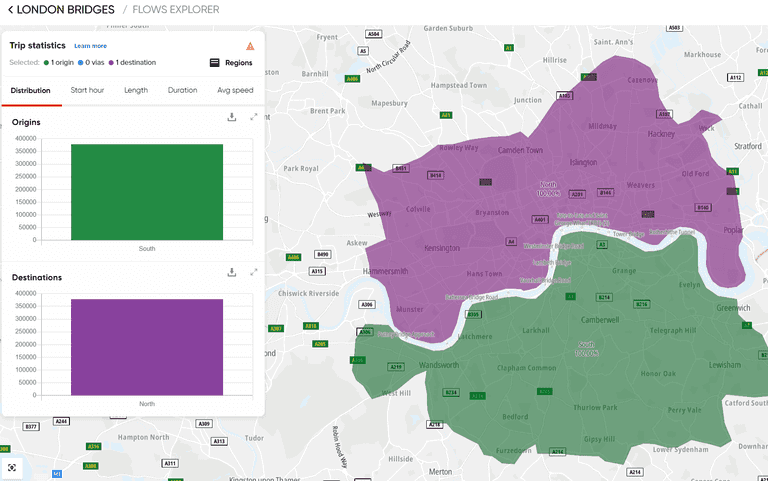Download the Destinations chart data
The image size is (768, 481).
(232, 272)
